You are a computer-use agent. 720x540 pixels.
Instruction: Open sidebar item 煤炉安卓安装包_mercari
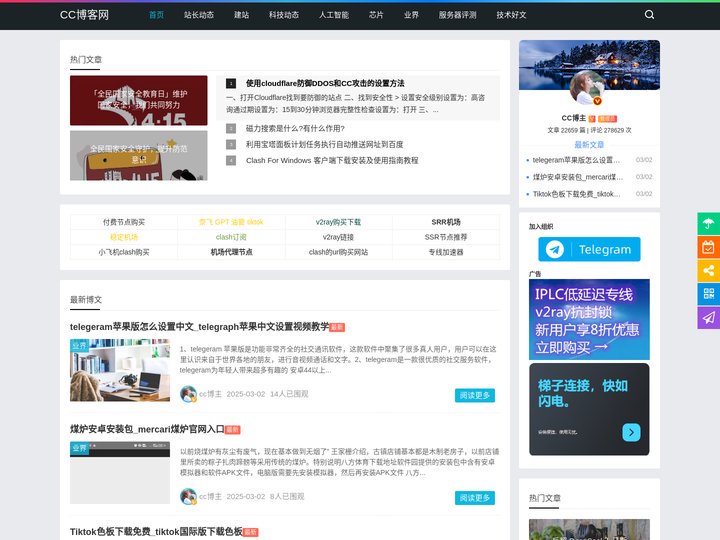(x=578, y=177)
